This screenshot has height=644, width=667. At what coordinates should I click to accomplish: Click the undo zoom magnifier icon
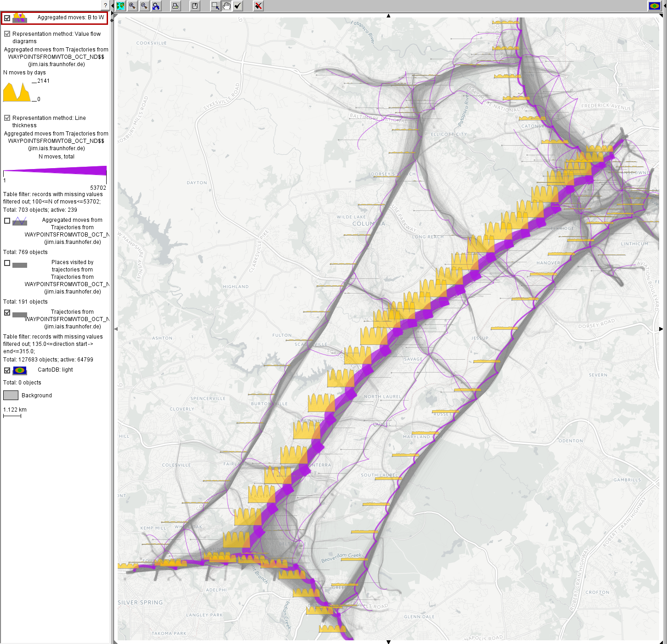[x=156, y=6]
